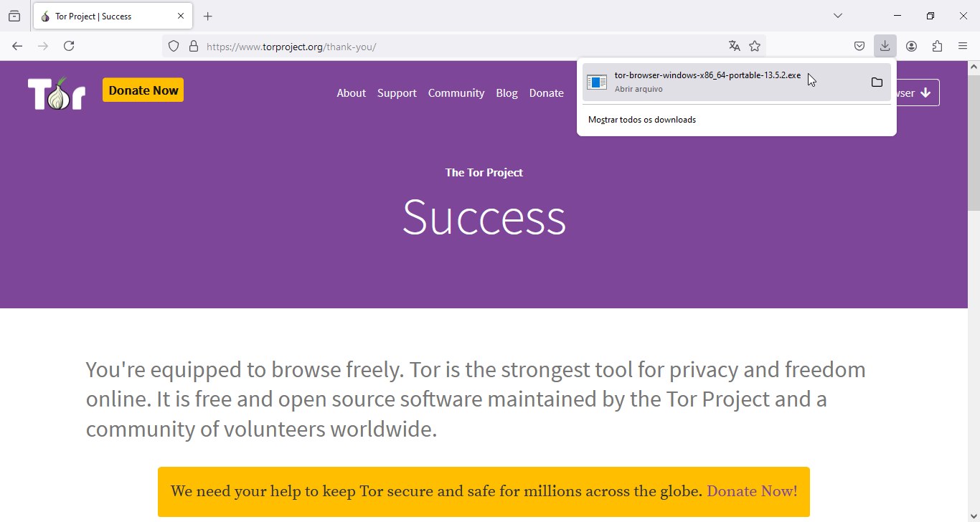
Task: Reload the current page
Action: coord(69,46)
